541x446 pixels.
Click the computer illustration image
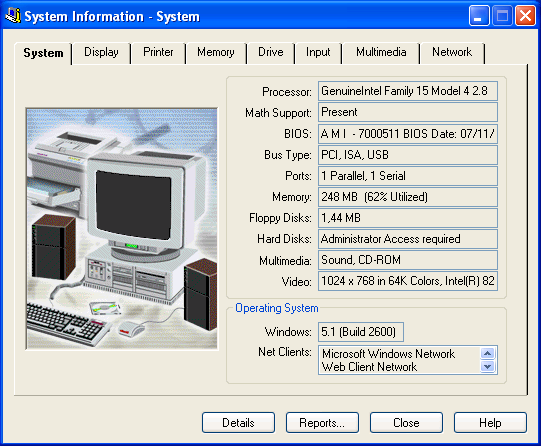pos(122,228)
